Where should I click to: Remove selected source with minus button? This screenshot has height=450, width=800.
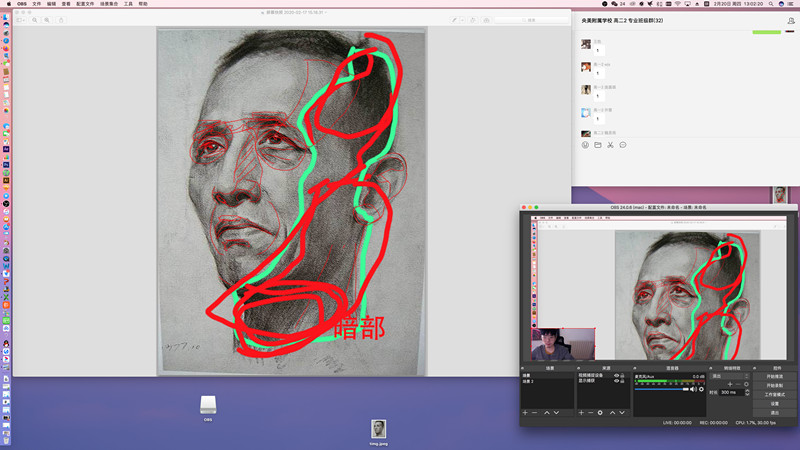click(590, 413)
